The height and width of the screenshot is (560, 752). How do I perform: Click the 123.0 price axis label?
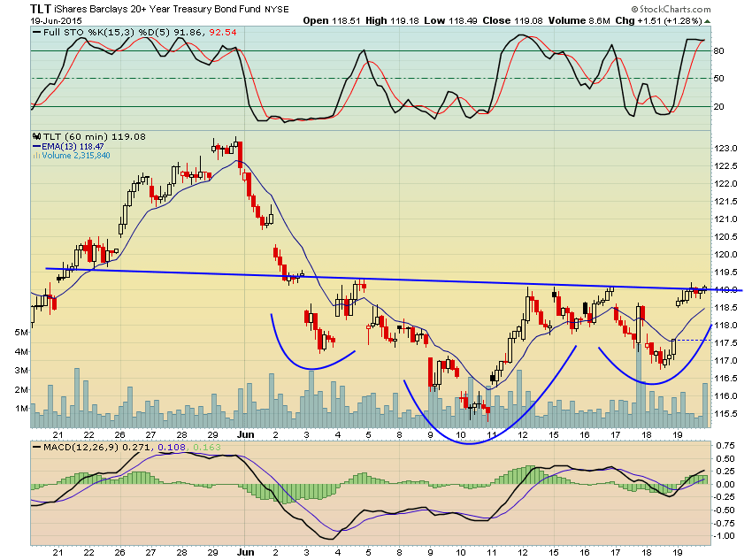coord(725,148)
